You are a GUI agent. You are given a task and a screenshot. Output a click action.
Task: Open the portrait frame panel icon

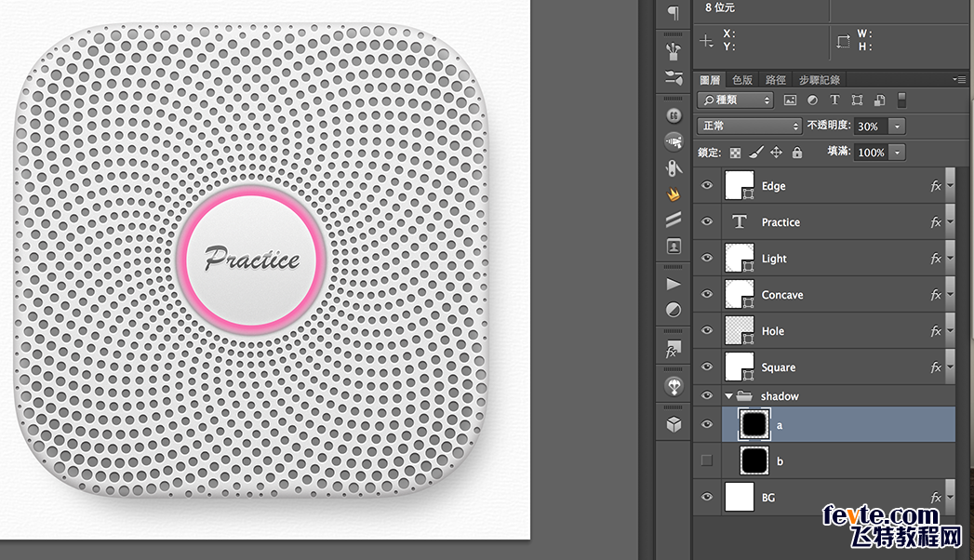[x=674, y=247]
